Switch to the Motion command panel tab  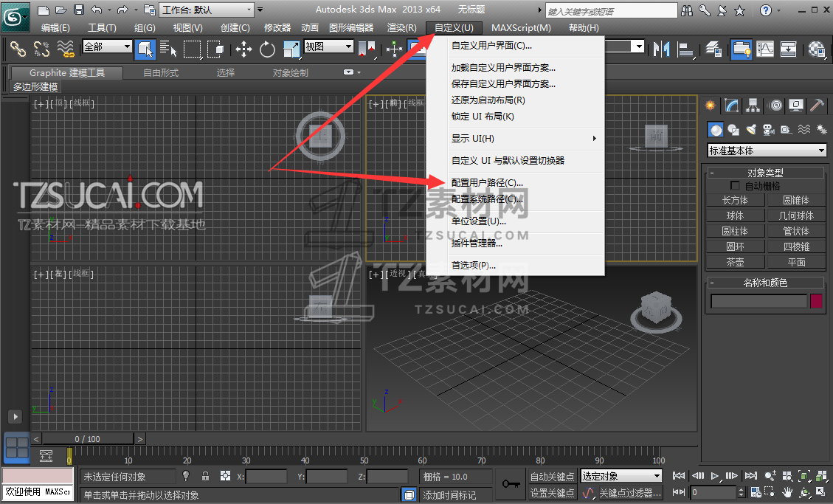775,106
